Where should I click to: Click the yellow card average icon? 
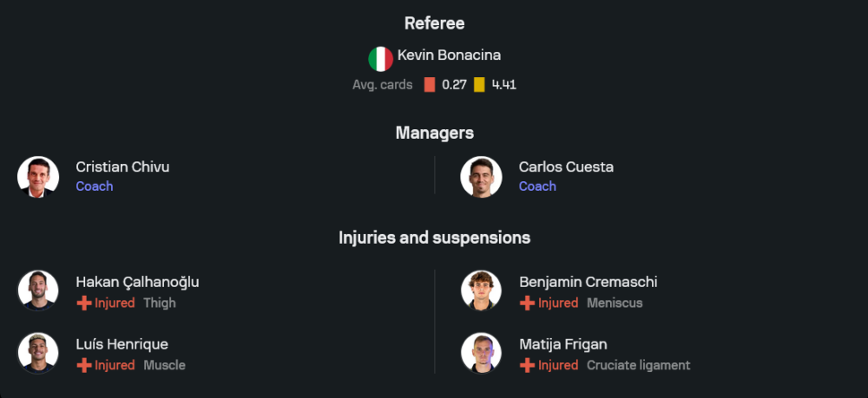[479, 85]
